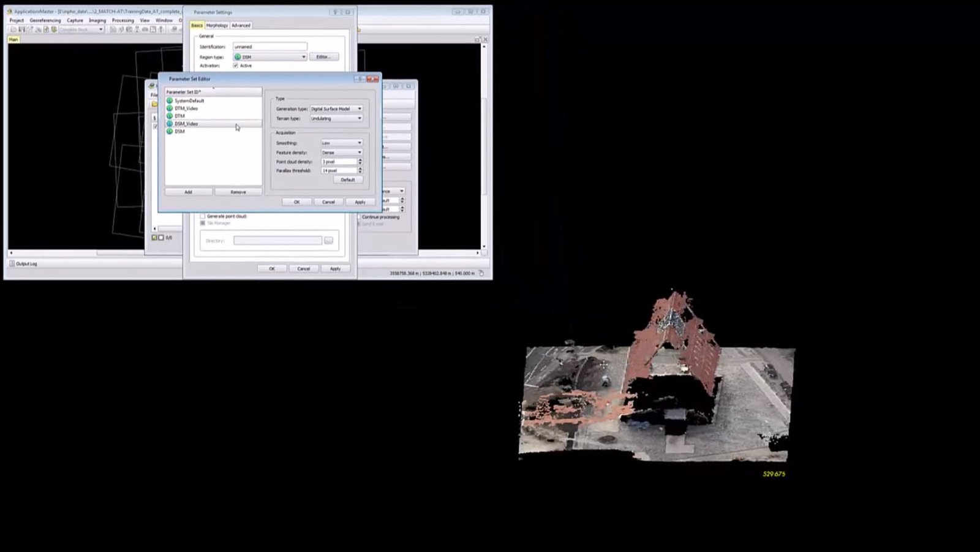
Task: Click the SystemDefault parameter set globe icon
Action: pyautogui.click(x=170, y=100)
